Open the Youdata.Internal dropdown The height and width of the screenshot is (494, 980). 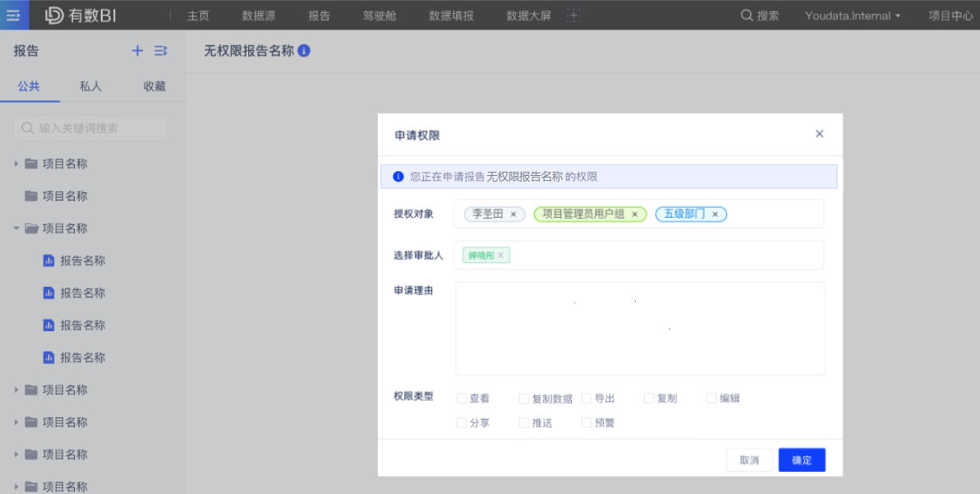(853, 16)
